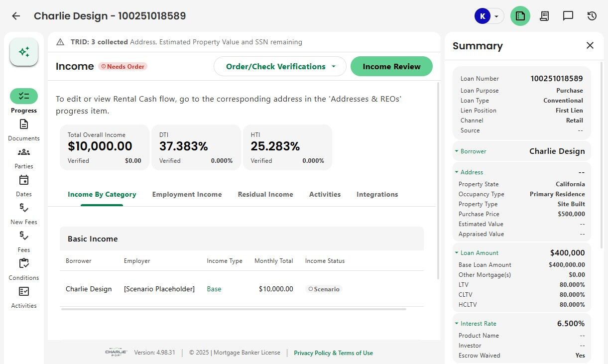Collapse the Interest Rate section
Screen dimensions: 608x364
click(457, 324)
